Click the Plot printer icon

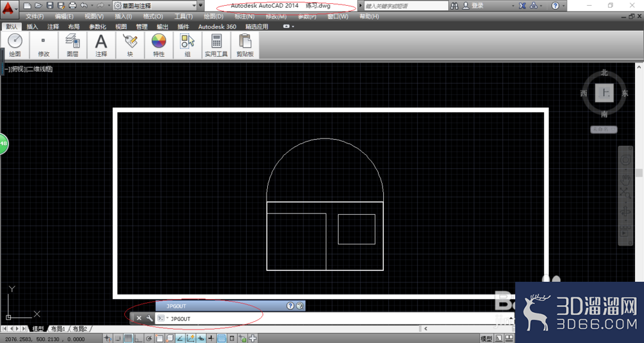tap(72, 6)
